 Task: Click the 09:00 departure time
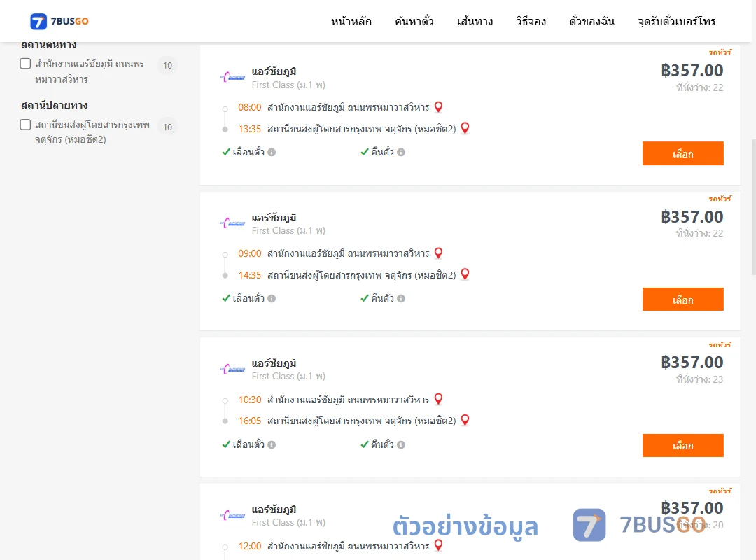pos(250,253)
